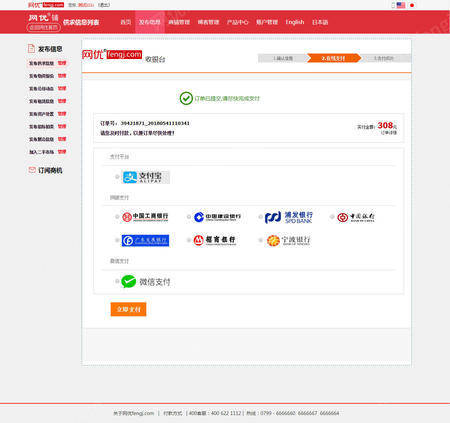Click the blue 广东发展银行 bank logo

click(x=145, y=240)
